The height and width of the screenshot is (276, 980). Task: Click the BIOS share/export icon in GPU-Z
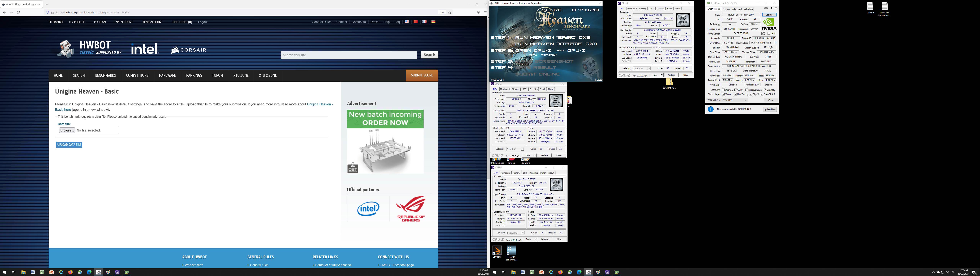point(763,34)
